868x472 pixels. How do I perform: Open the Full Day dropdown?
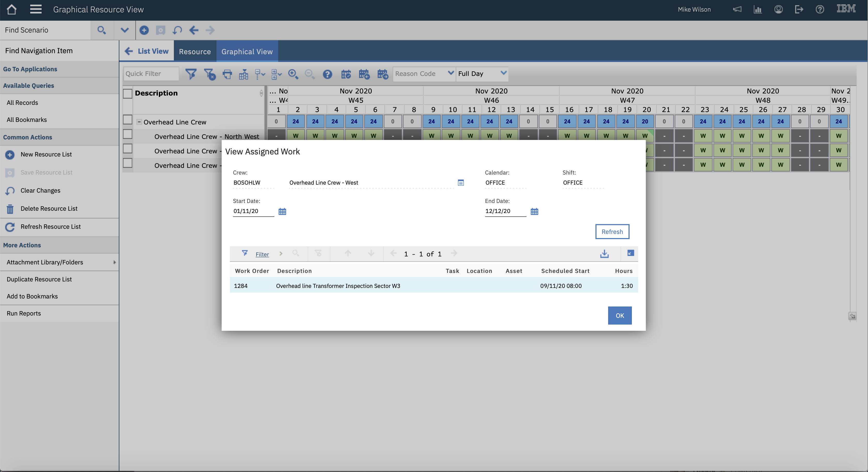pos(482,73)
